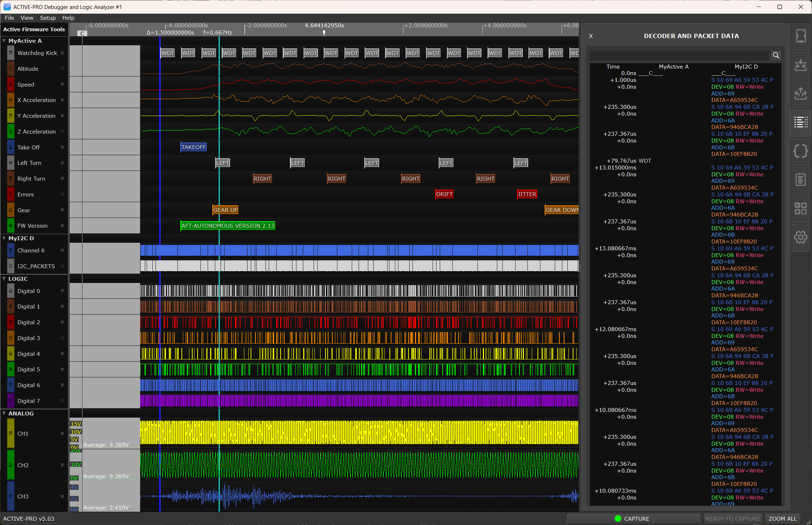Click the curly braces code icon

(x=801, y=151)
